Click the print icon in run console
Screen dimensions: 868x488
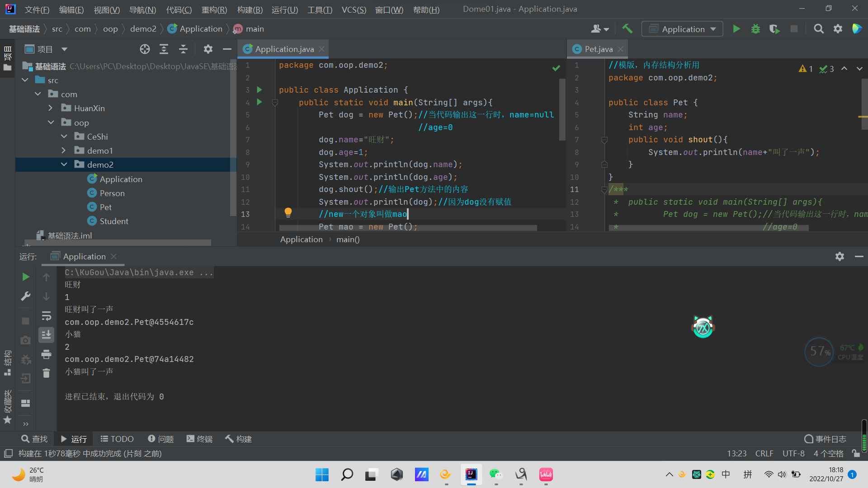46,355
